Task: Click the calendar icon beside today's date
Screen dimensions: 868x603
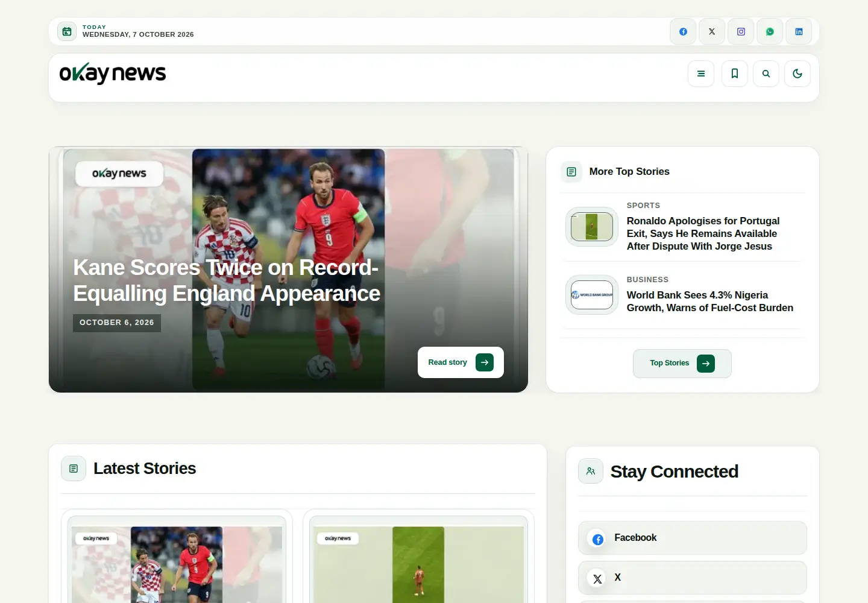Action: click(x=67, y=31)
